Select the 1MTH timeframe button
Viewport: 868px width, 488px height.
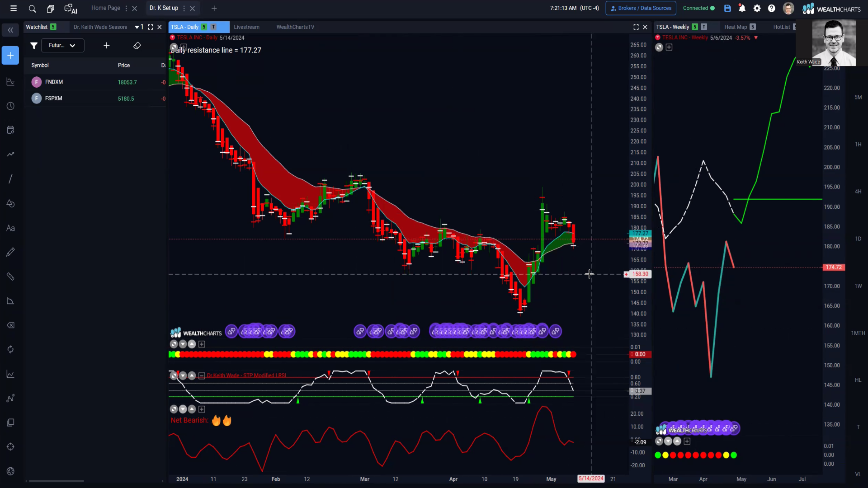pyautogui.click(x=858, y=333)
